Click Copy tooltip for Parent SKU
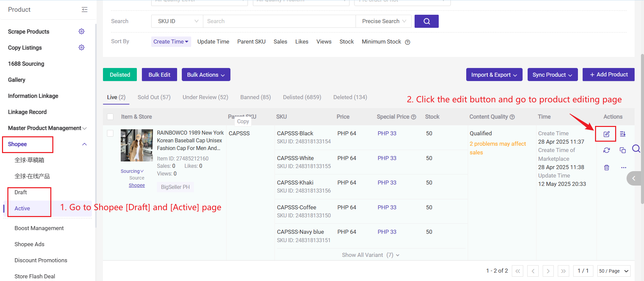 243,121
